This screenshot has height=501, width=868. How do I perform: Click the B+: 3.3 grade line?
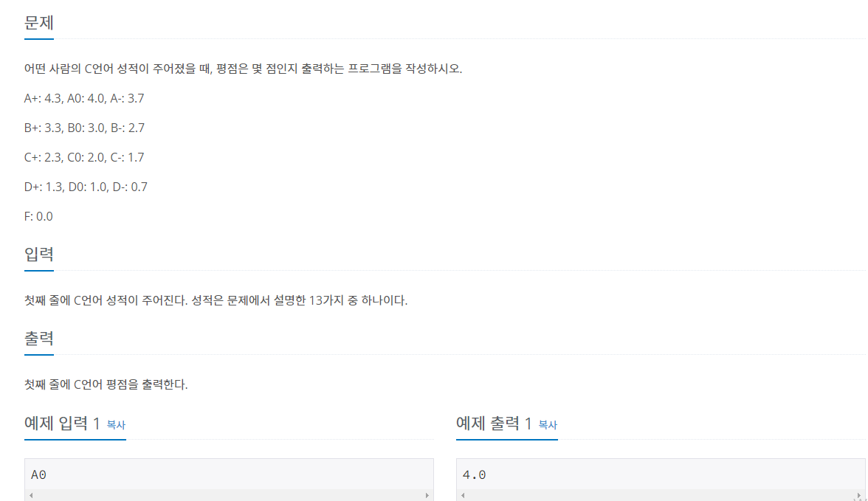pos(84,128)
